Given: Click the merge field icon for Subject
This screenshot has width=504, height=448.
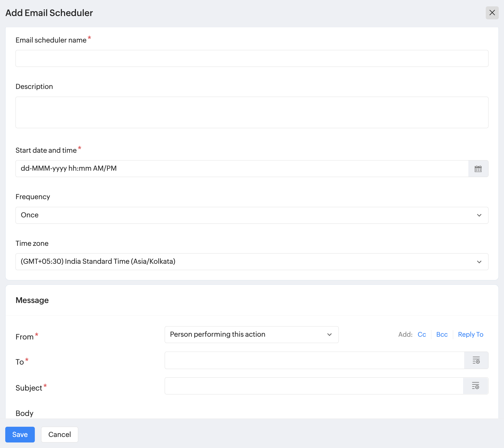Looking at the screenshot, I should click(475, 386).
